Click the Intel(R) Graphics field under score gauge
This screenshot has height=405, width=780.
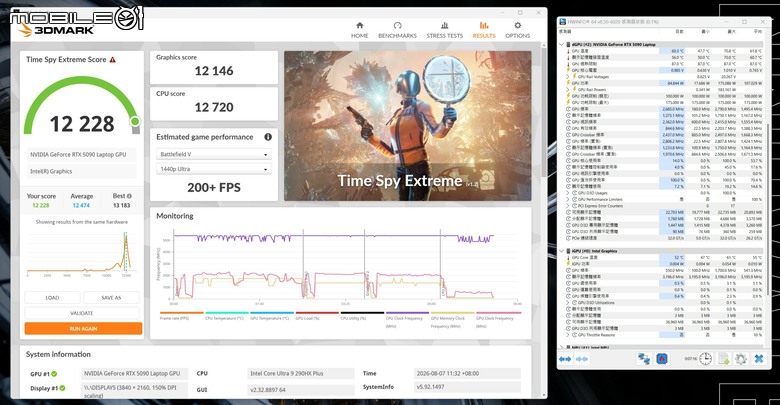coord(82,171)
